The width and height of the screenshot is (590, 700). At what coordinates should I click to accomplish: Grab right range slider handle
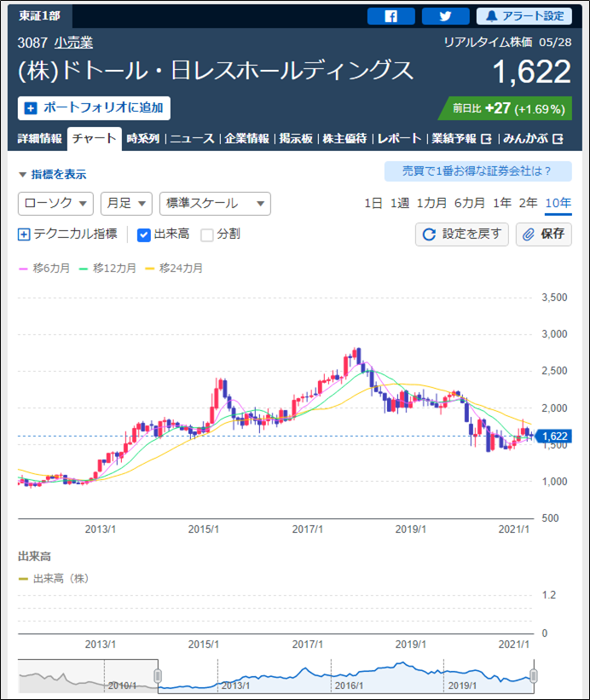(x=534, y=676)
